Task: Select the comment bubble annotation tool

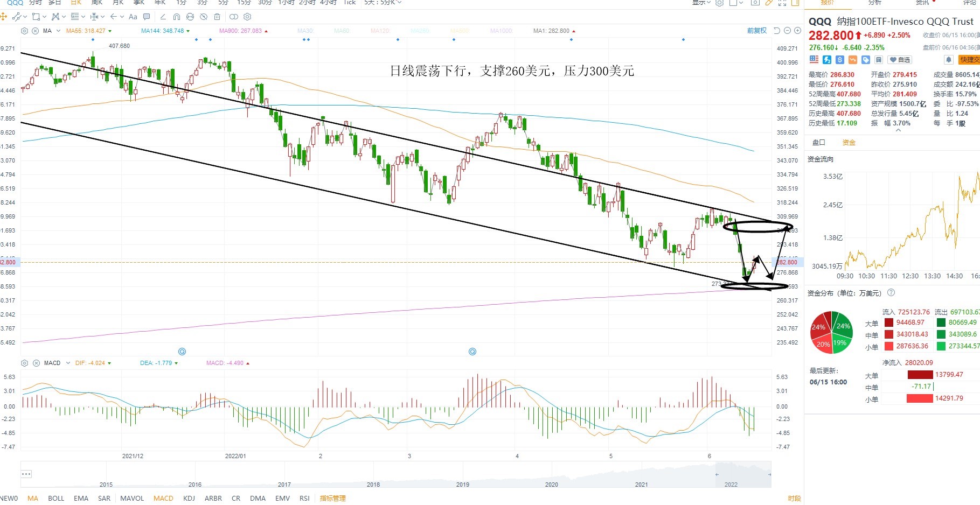Action: (x=147, y=17)
